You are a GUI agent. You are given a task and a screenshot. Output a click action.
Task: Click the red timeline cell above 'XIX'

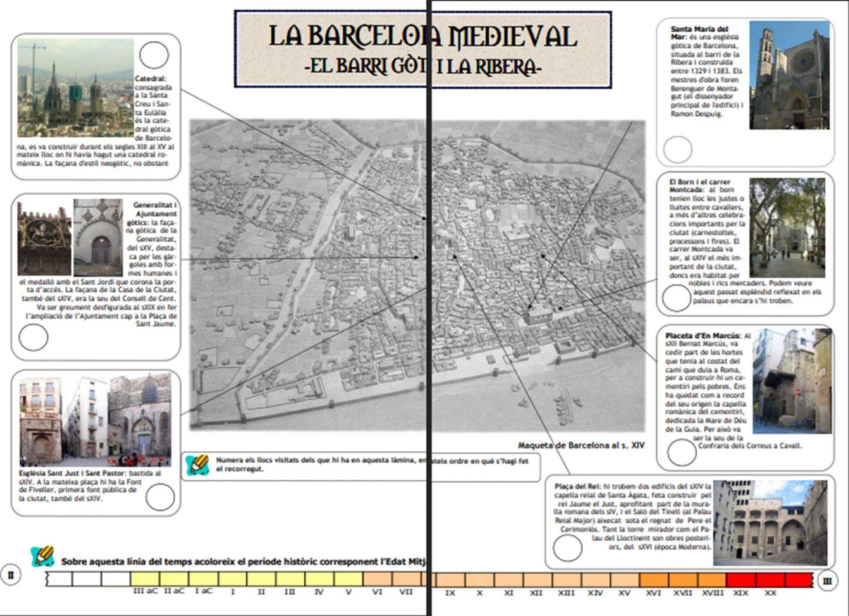coord(741,580)
